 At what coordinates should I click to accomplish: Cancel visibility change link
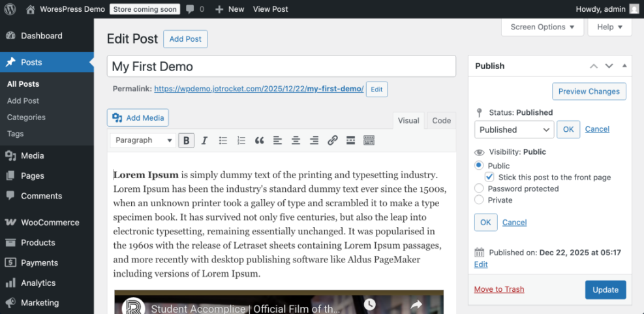pos(514,223)
